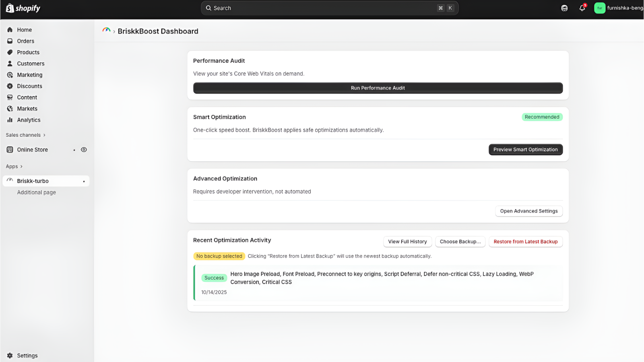Click the Analytics bar chart icon
The width and height of the screenshot is (644, 362).
10,120
